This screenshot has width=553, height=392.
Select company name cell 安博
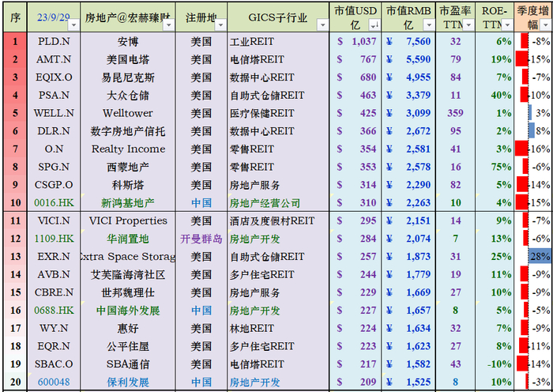click(x=128, y=42)
